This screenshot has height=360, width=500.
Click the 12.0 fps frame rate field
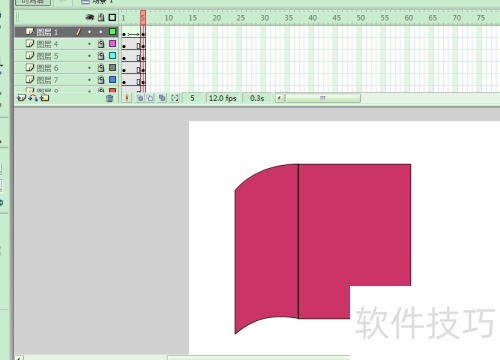(x=223, y=98)
